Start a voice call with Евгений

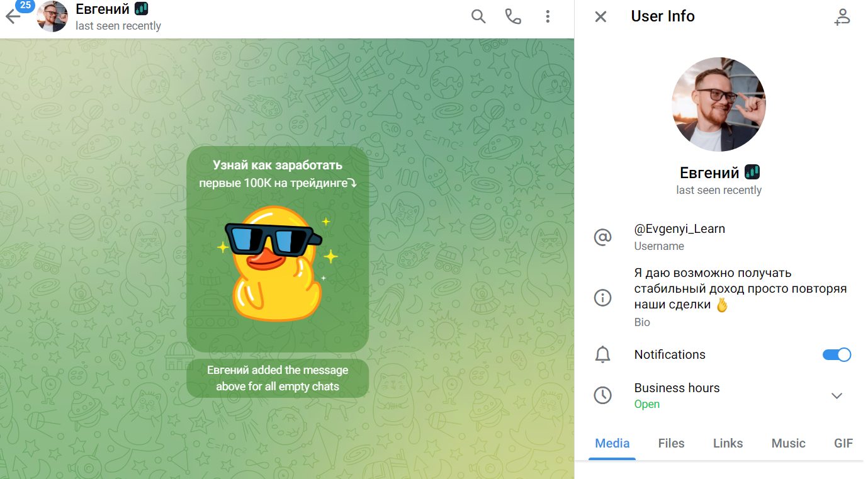click(x=513, y=17)
